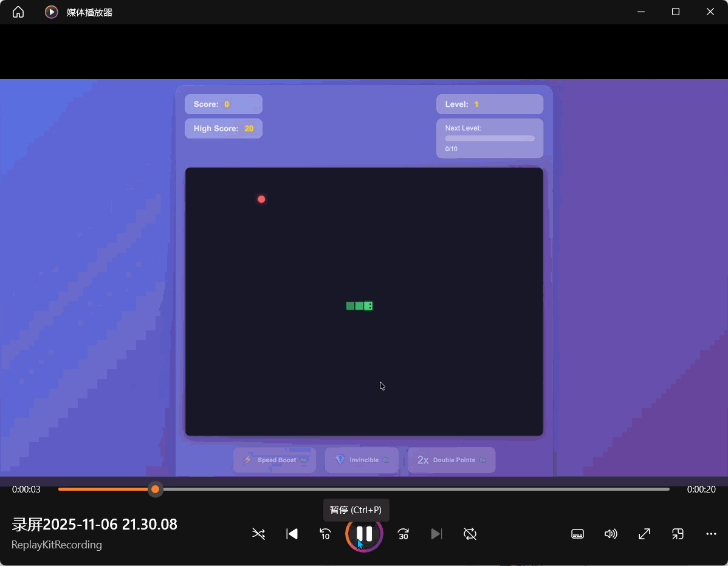This screenshot has height=566, width=728.
Task: Skip to the next item
Action: (436, 534)
